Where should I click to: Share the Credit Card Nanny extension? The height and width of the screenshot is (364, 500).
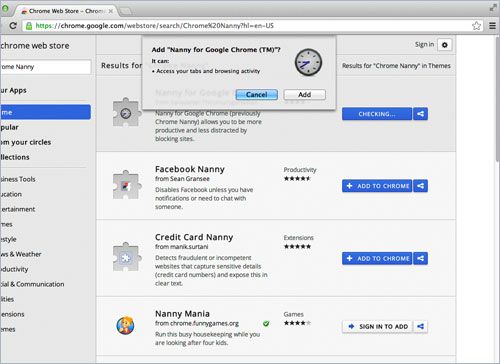point(420,258)
